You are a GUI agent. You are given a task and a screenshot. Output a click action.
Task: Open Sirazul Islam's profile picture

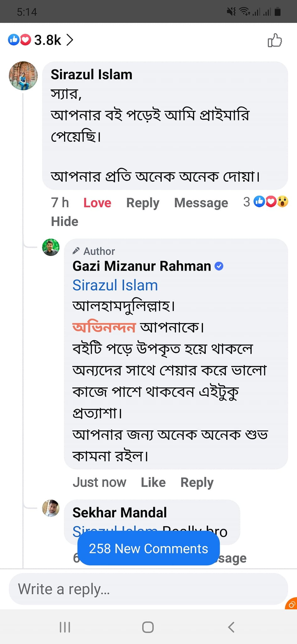tap(23, 76)
